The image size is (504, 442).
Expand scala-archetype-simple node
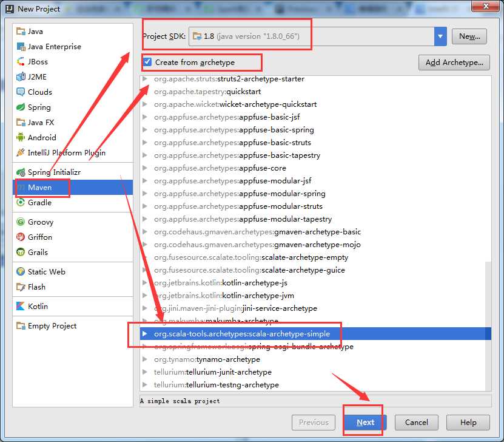click(145, 333)
